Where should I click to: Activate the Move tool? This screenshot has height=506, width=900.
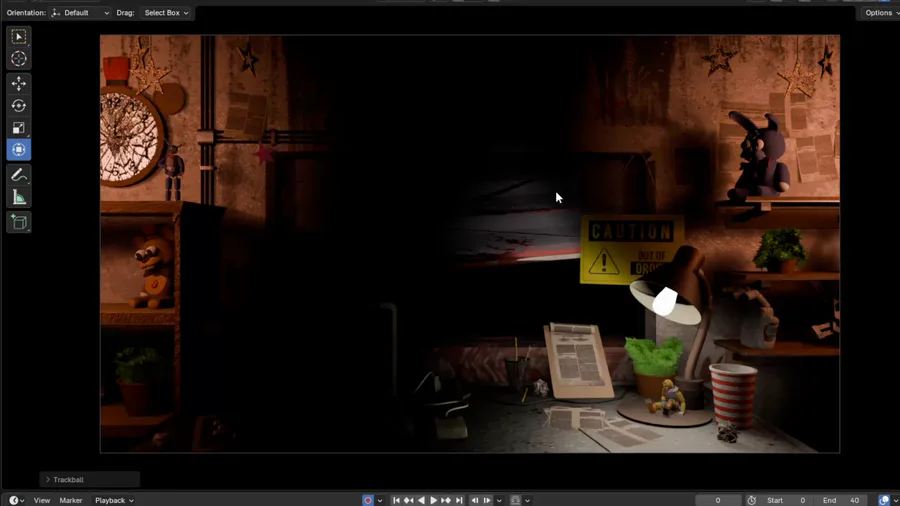click(x=18, y=84)
